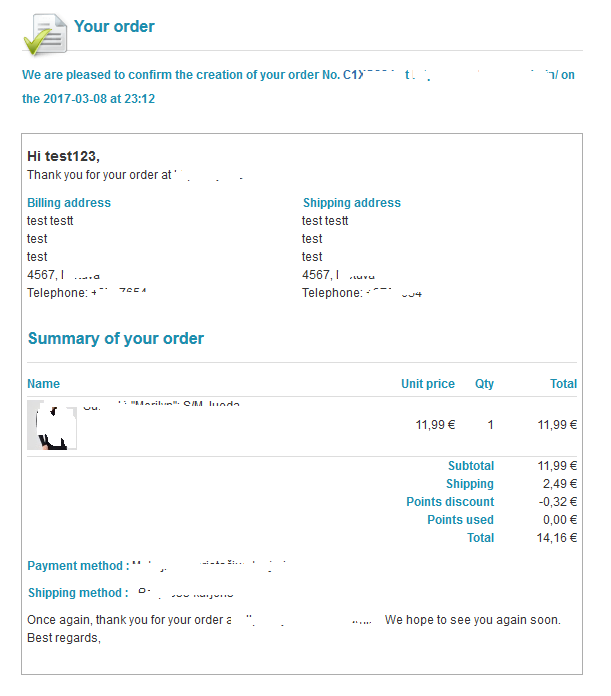The image size is (611, 696).
Task: Click the order confirmation date 2017-03-08 text
Action: (x=75, y=99)
